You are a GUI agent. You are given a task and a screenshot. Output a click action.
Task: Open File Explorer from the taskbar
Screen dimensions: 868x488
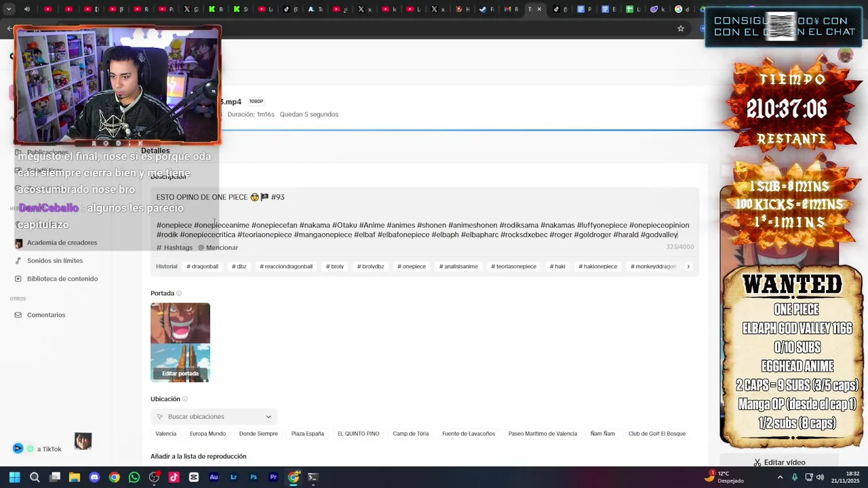[75, 477]
